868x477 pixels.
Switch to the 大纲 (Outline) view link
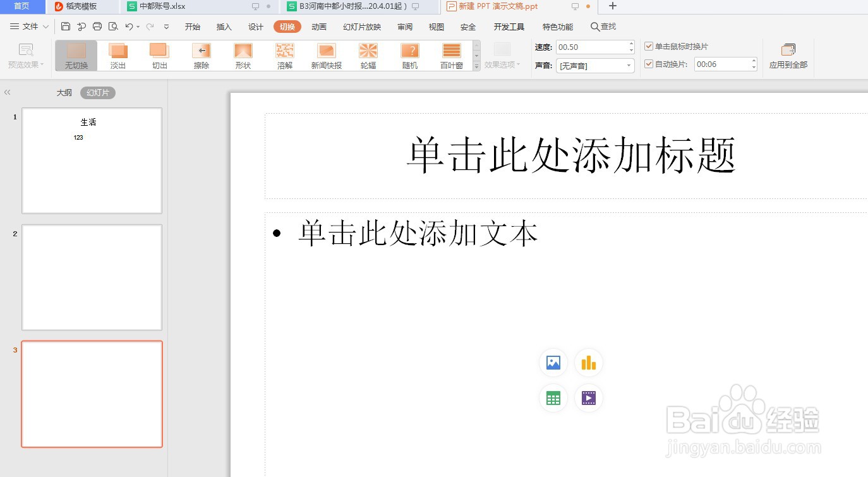click(x=64, y=92)
